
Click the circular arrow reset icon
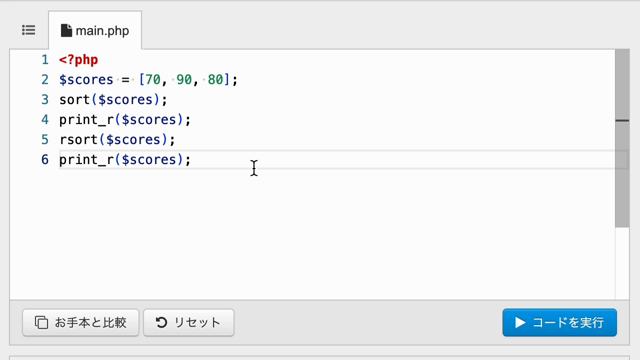click(161, 322)
